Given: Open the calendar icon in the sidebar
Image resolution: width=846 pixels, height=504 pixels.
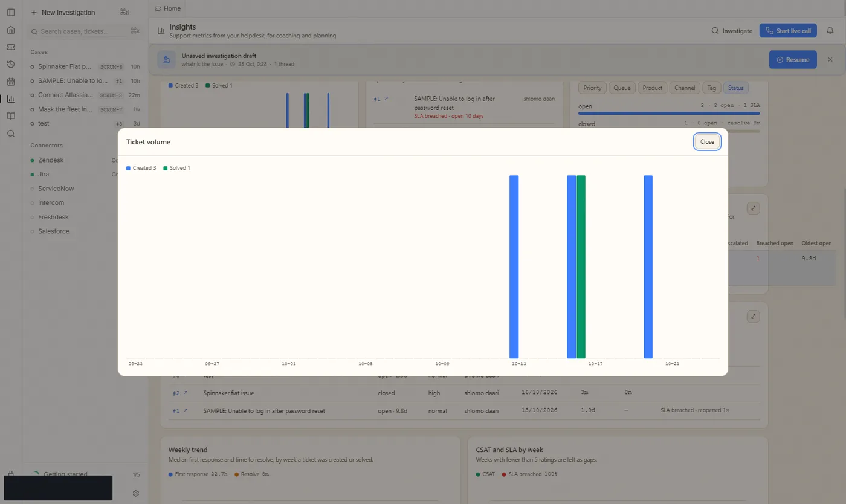Looking at the screenshot, I should [11, 82].
